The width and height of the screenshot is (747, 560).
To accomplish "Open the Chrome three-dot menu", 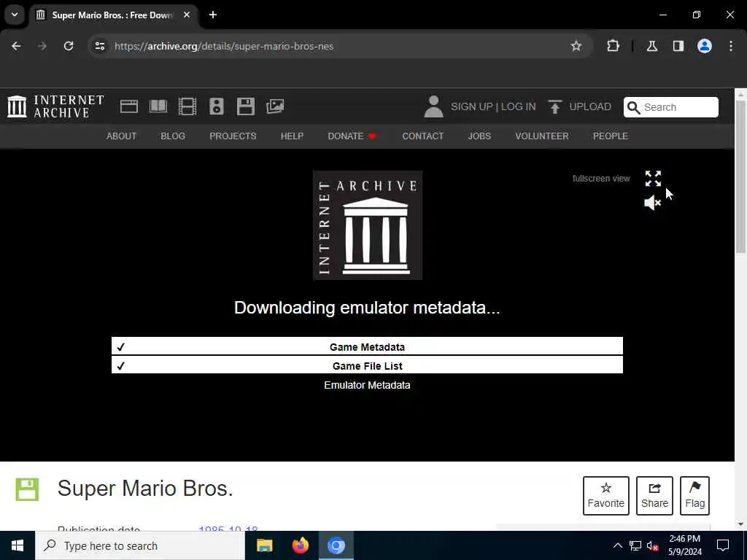I will click(731, 46).
